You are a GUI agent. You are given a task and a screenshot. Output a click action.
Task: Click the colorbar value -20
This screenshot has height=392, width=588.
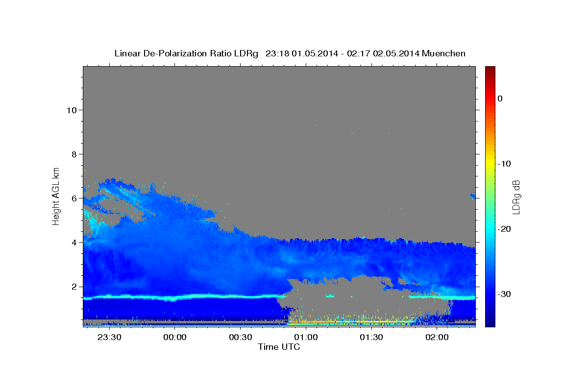(x=504, y=229)
